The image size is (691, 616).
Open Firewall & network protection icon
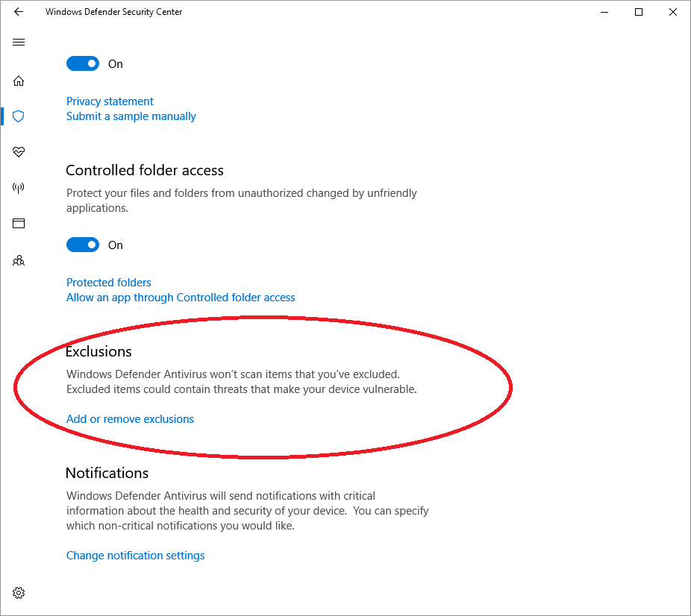click(x=19, y=188)
